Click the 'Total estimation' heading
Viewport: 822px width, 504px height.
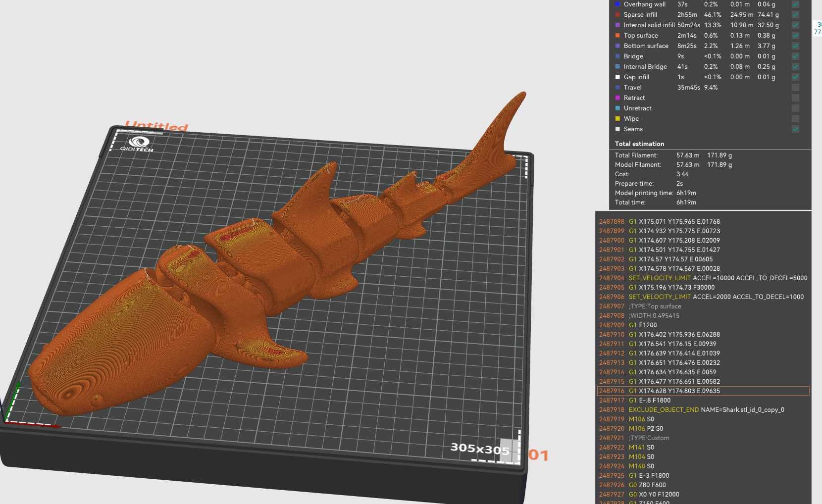pos(639,144)
